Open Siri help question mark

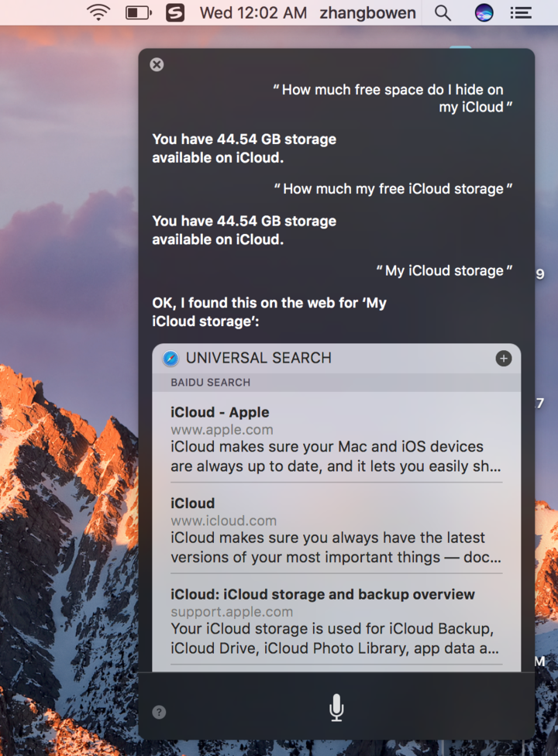(159, 712)
